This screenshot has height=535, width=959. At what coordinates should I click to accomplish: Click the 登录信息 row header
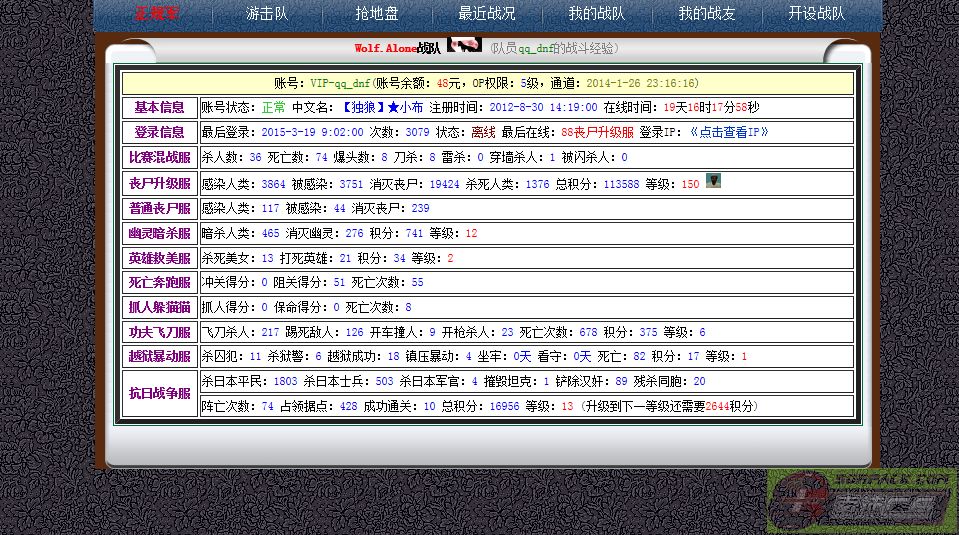click(x=160, y=132)
